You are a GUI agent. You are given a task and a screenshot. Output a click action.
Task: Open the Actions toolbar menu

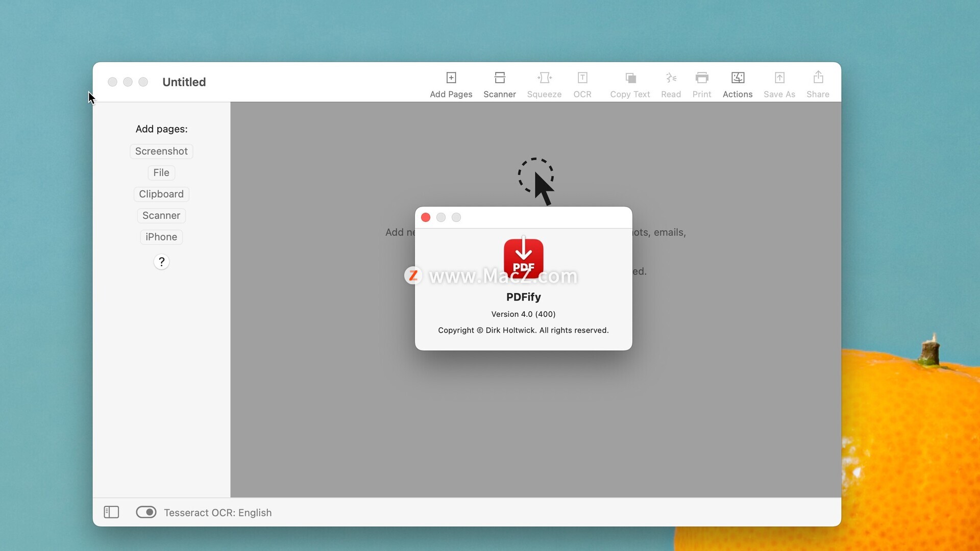(738, 84)
